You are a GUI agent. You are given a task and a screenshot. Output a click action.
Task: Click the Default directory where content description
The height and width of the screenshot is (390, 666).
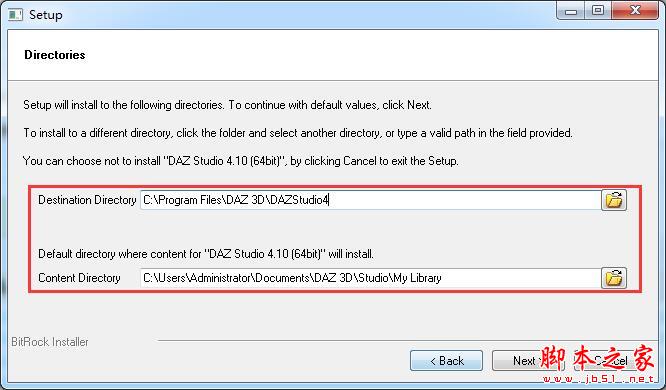pyautogui.click(x=206, y=254)
